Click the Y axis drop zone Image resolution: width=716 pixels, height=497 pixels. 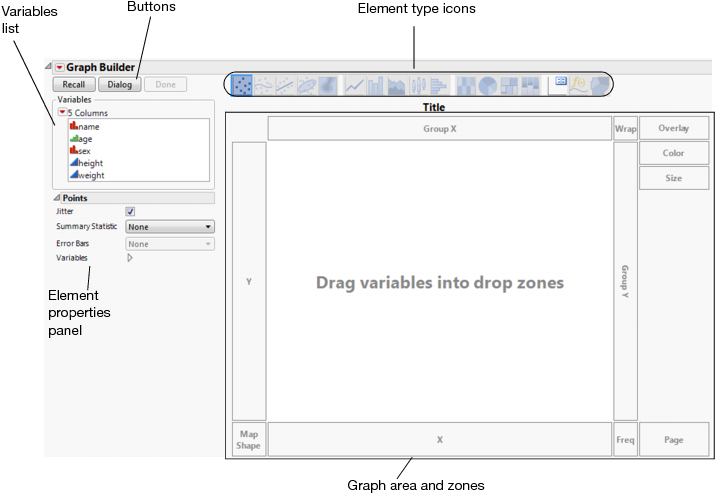click(249, 281)
